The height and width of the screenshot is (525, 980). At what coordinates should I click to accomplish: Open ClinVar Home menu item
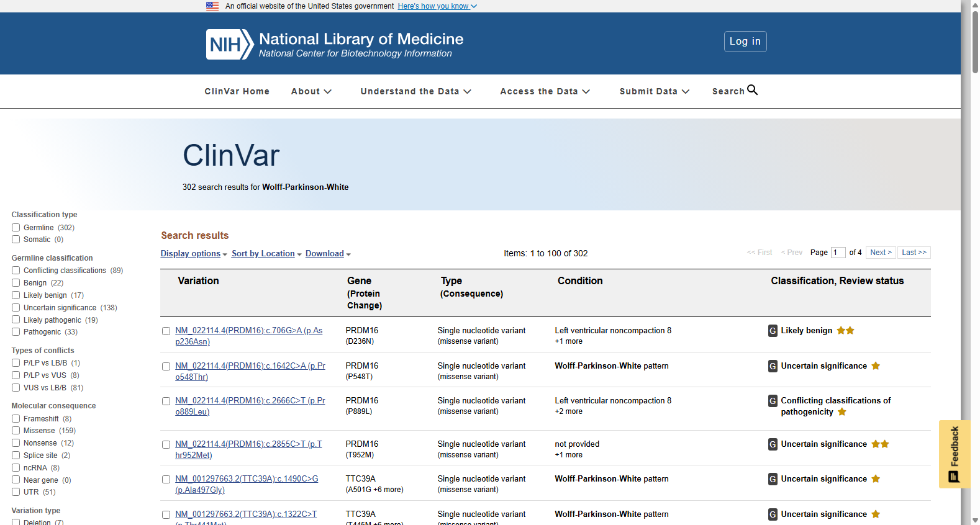tap(237, 91)
